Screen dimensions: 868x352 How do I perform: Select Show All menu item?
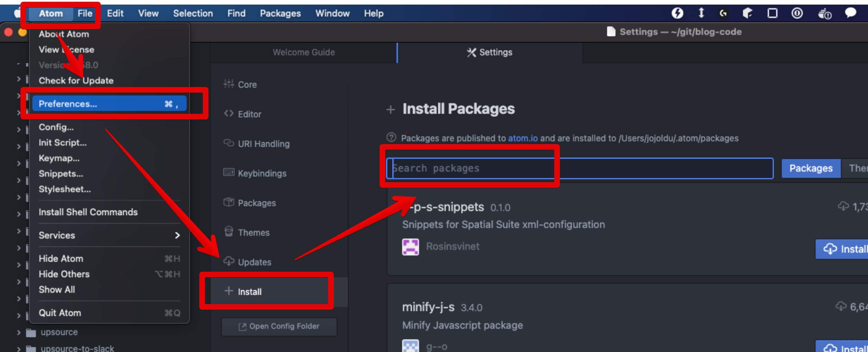tap(109, 290)
